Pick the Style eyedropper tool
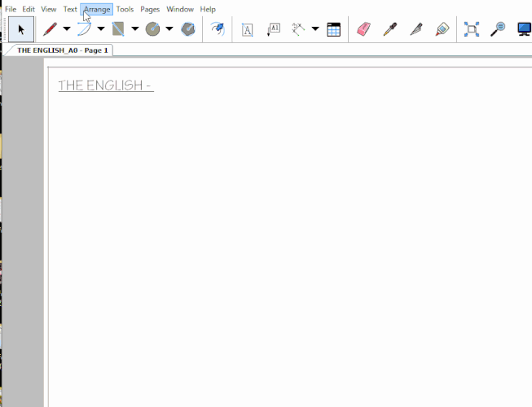 click(x=390, y=29)
